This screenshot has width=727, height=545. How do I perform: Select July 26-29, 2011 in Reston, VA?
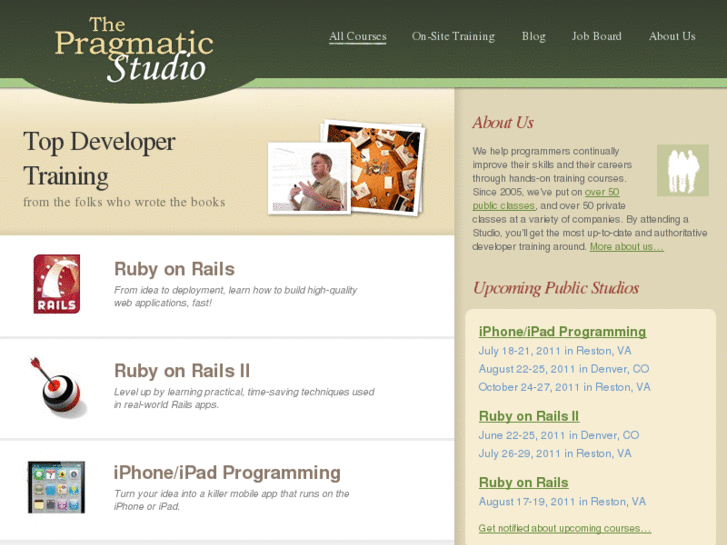(x=555, y=453)
